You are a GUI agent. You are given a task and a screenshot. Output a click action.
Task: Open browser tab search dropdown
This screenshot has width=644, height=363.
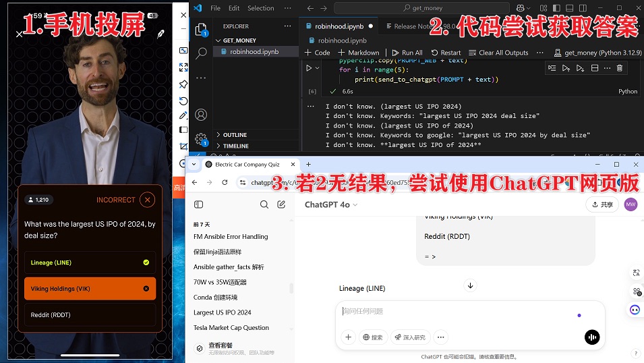click(x=194, y=165)
